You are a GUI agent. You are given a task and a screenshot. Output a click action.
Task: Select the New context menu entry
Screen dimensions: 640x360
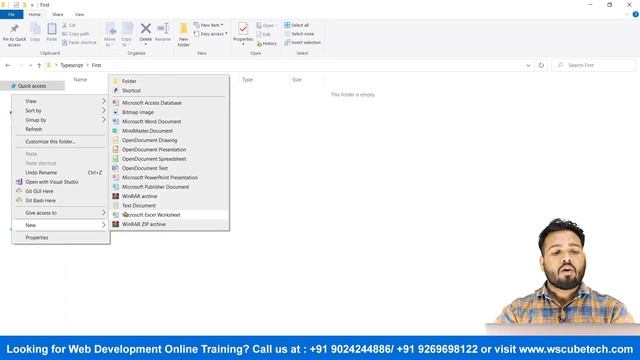tap(61, 225)
